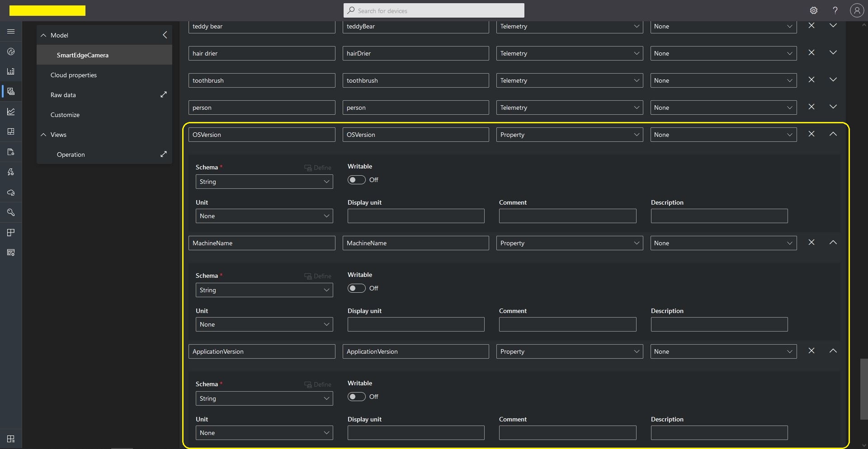Click the help question mark icon

[835, 10]
